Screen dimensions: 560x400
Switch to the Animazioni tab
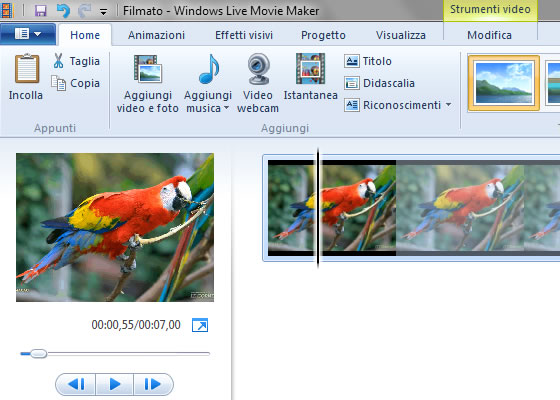[x=156, y=35]
